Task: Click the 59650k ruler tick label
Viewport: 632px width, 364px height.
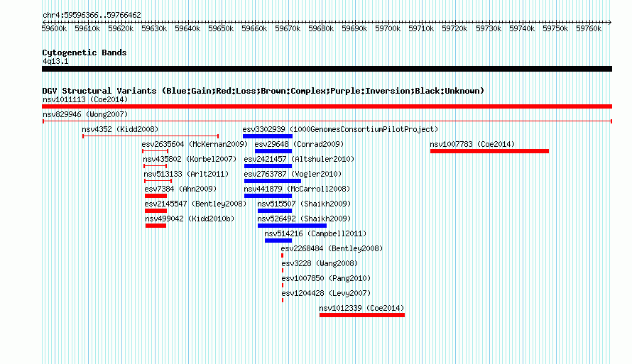Action: click(221, 28)
